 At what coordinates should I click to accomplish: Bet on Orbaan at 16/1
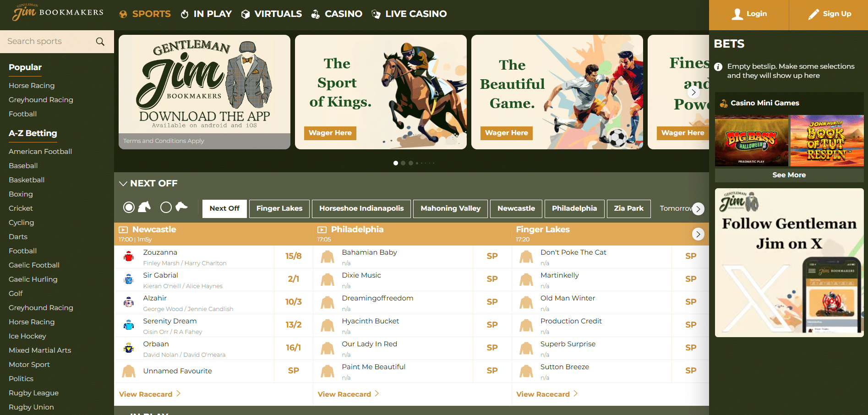(x=294, y=348)
